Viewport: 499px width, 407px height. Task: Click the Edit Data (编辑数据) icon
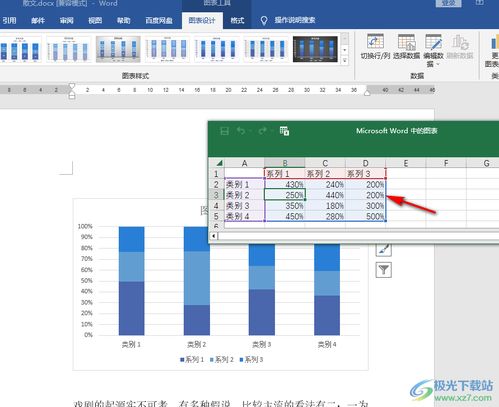click(434, 42)
